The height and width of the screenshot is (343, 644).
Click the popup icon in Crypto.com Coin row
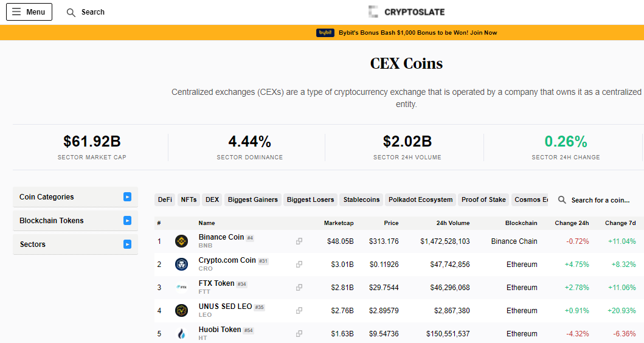point(299,264)
